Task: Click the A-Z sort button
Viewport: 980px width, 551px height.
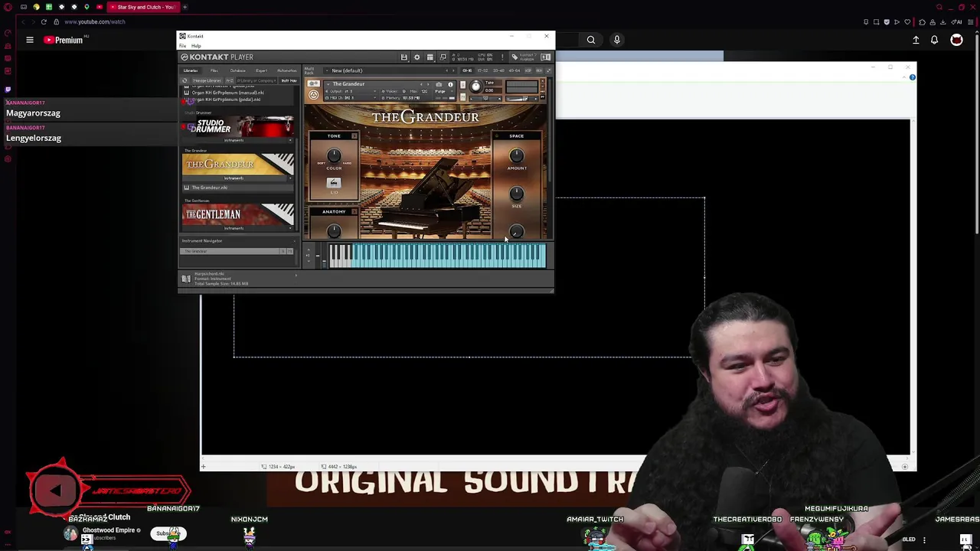Action: (x=230, y=80)
